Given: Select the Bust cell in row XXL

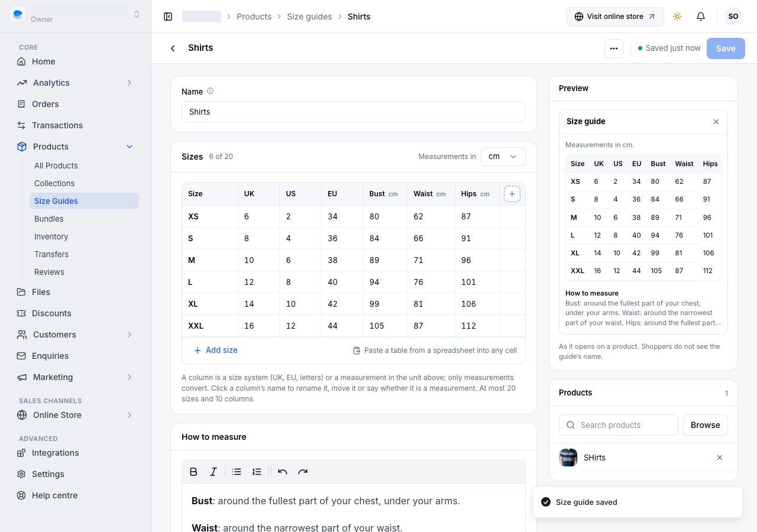Looking at the screenshot, I should click(x=385, y=326).
